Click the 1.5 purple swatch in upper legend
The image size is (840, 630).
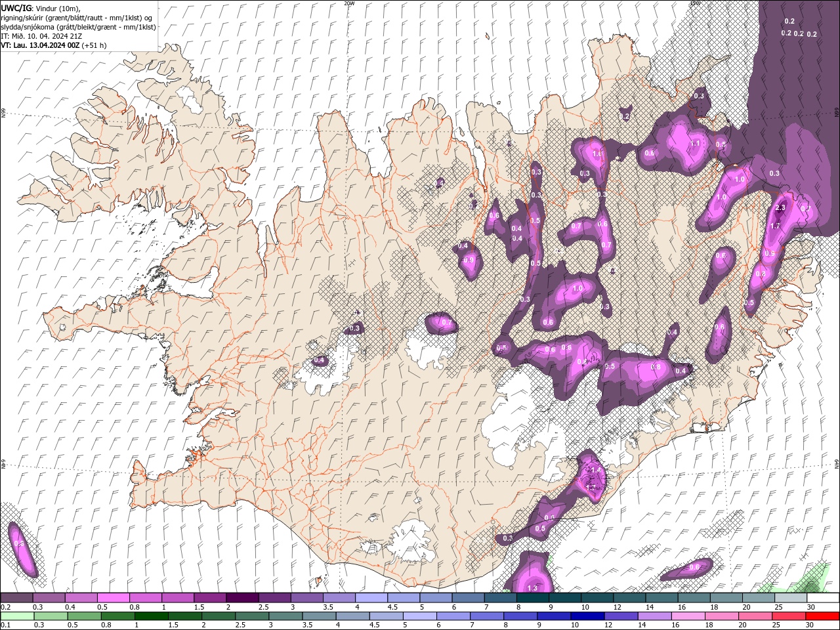pyautogui.click(x=210, y=598)
